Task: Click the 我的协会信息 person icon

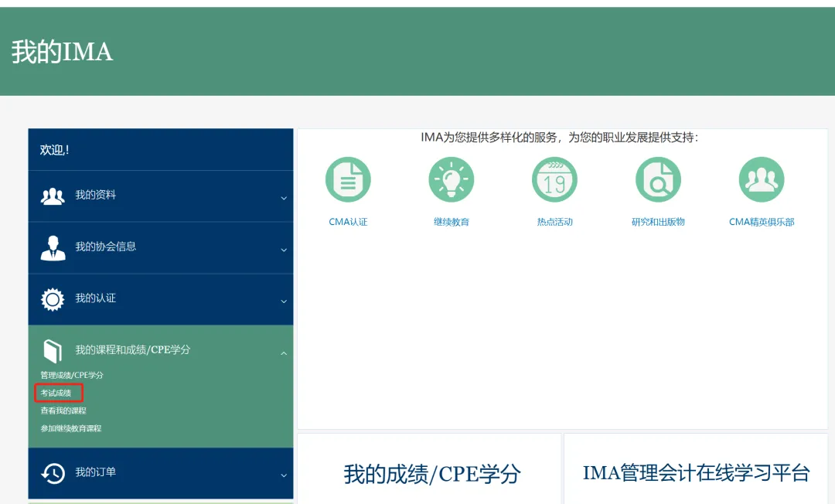Action: [53, 248]
